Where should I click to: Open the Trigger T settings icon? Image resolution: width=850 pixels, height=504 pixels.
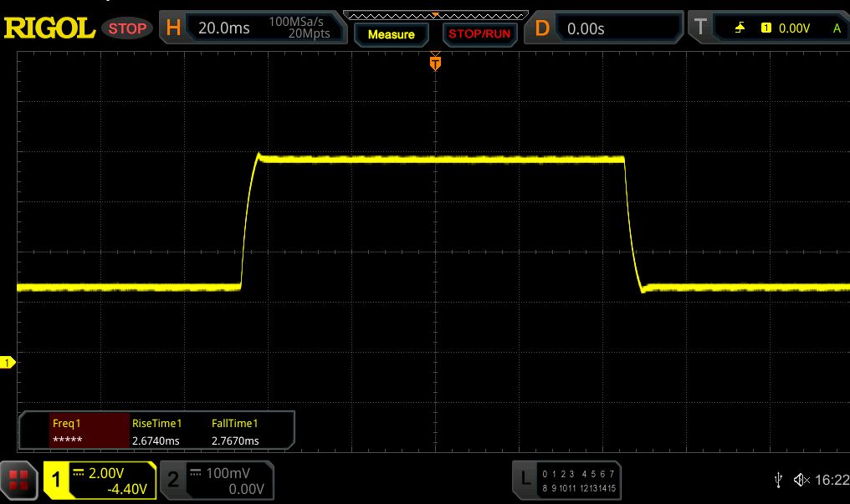point(700,28)
